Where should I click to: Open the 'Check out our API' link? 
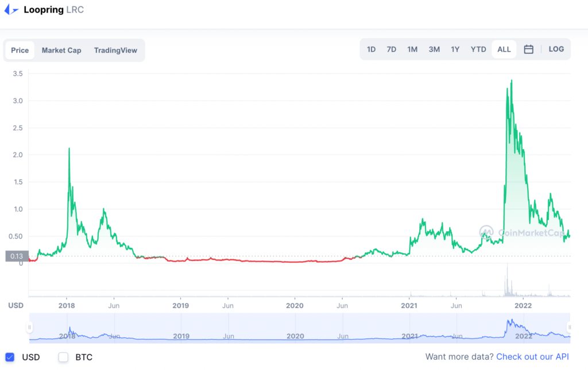click(532, 357)
